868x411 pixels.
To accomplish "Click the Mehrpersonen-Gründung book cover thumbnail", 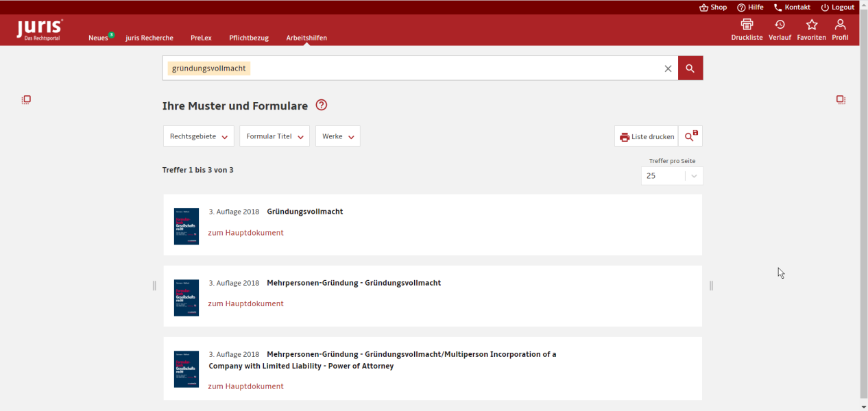I will 186,298.
